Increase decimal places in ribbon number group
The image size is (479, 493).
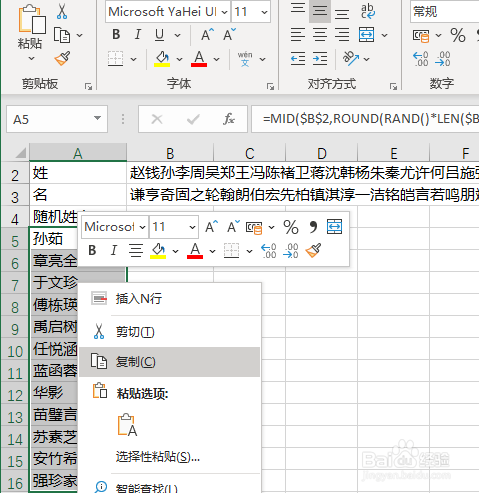pyautogui.click(x=420, y=59)
